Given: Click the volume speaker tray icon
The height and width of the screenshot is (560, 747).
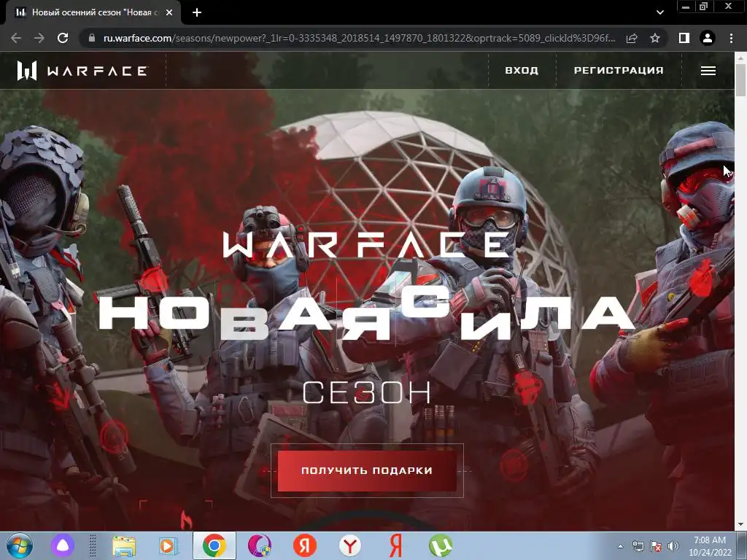Looking at the screenshot, I should tap(673, 546).
